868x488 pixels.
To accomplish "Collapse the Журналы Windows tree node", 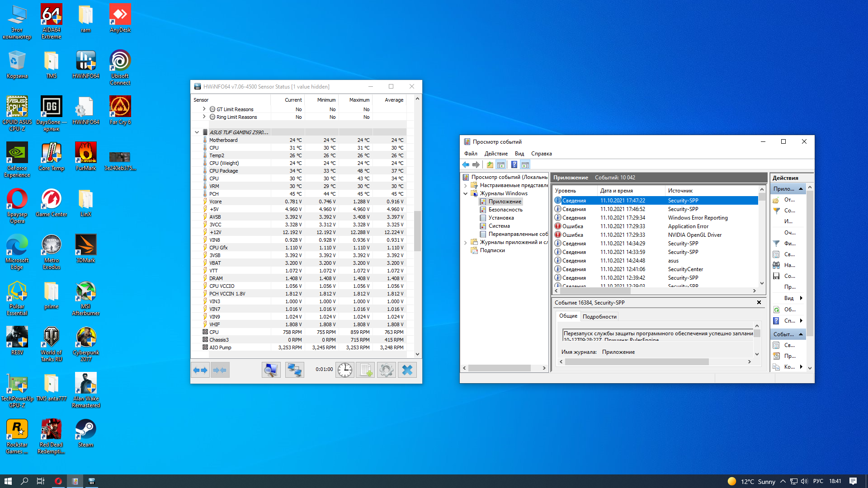I will pos(465,193).
